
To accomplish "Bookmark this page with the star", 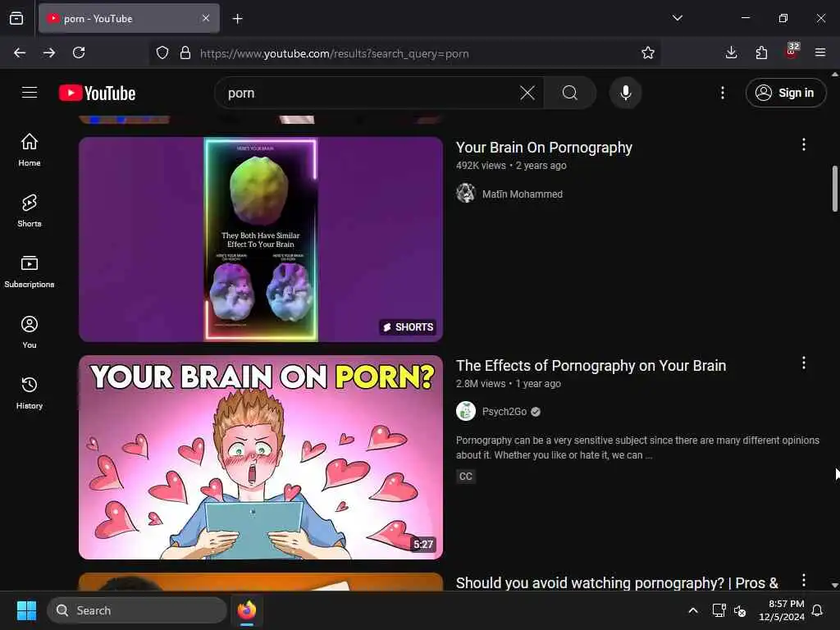I will point(648,52).
